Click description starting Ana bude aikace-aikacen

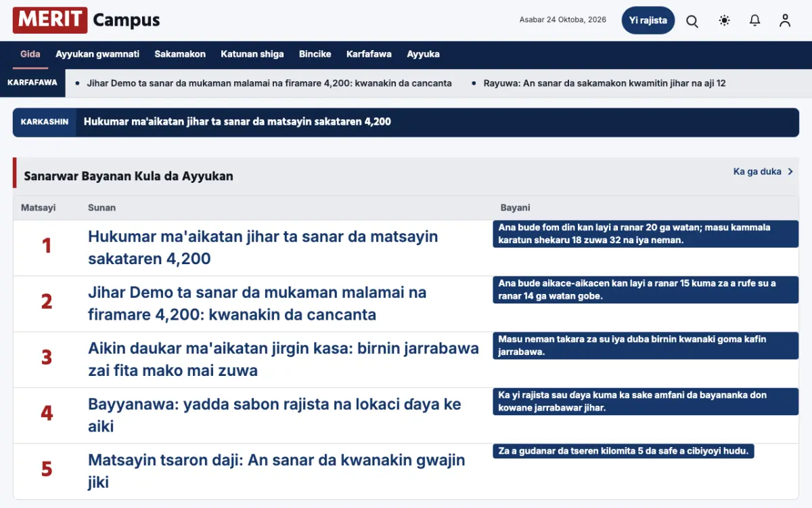coord(646,290)
